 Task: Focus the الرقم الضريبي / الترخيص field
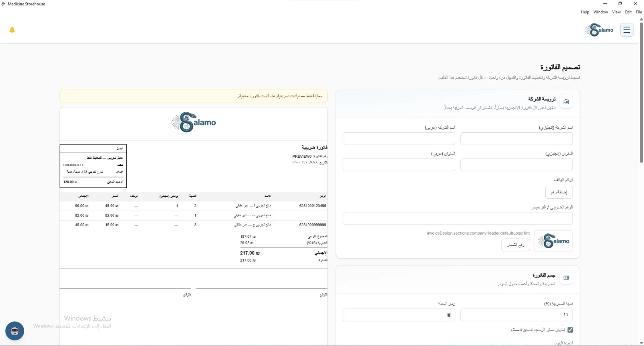(x=458, y=218)
